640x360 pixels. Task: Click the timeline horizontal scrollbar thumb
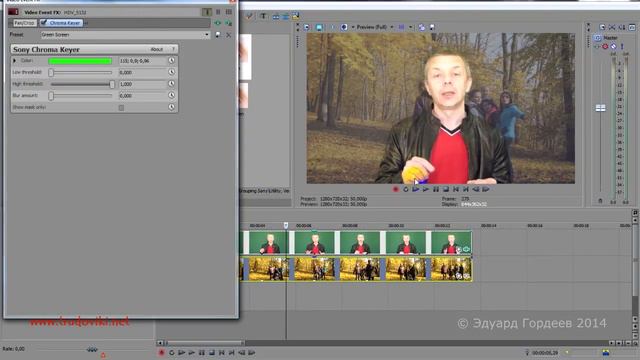click(204, 343)
